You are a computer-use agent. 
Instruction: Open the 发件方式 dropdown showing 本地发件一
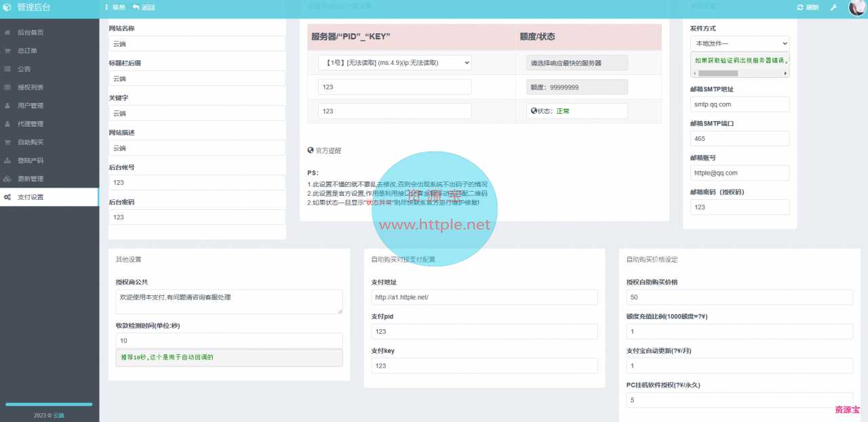pos(740,43)
